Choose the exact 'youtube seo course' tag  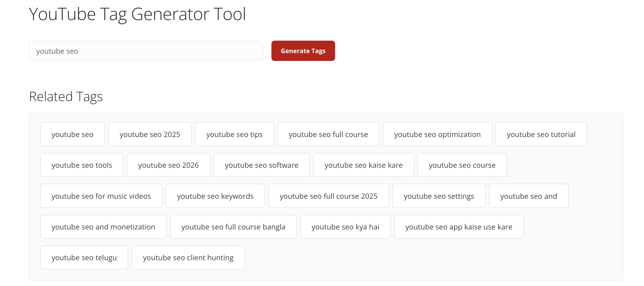462,165
